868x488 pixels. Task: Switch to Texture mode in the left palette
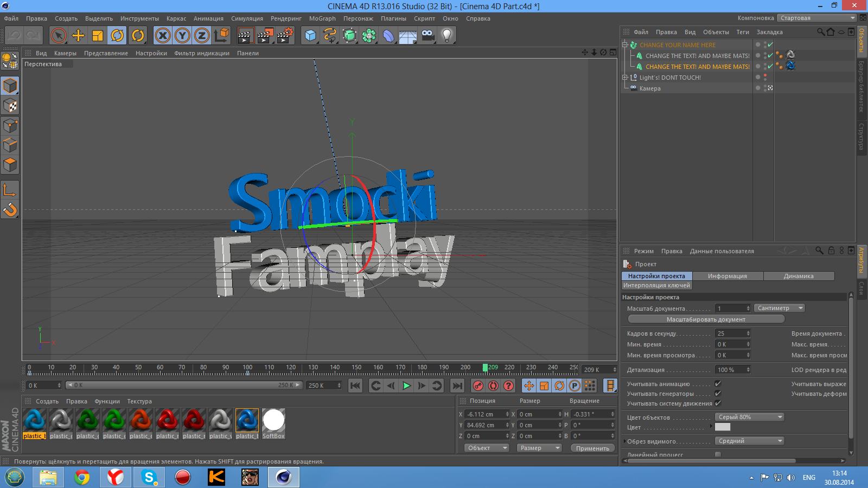(10, 106)
